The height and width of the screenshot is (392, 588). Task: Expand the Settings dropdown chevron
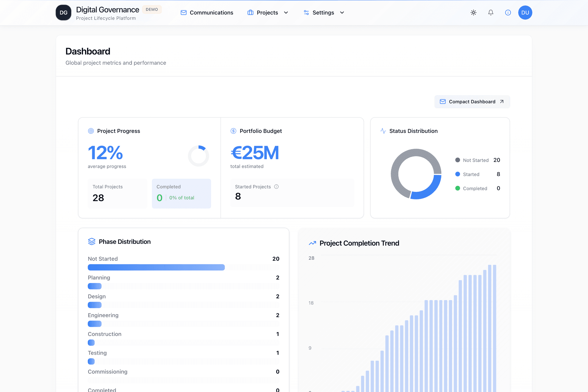pos(342,13)
